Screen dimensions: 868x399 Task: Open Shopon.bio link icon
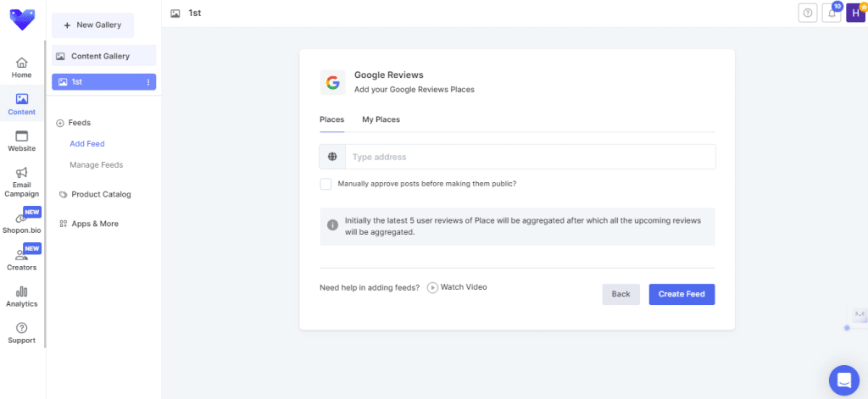tap(22, 218)
